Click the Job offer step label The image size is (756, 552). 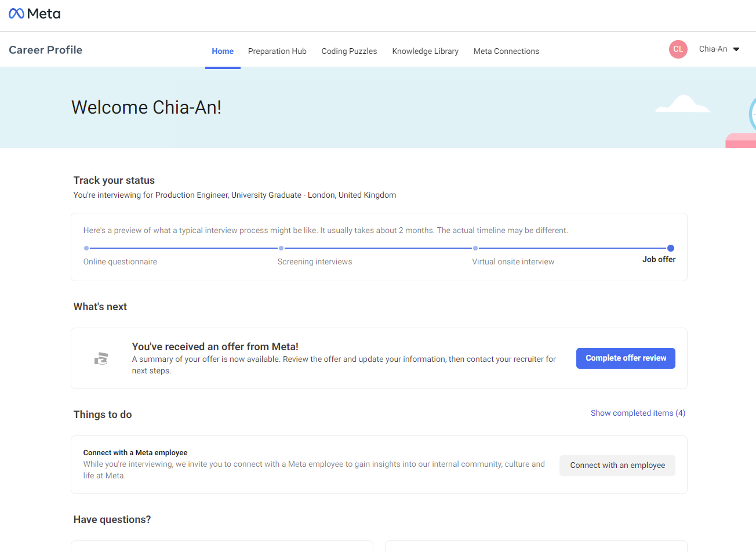pos(659,260)
